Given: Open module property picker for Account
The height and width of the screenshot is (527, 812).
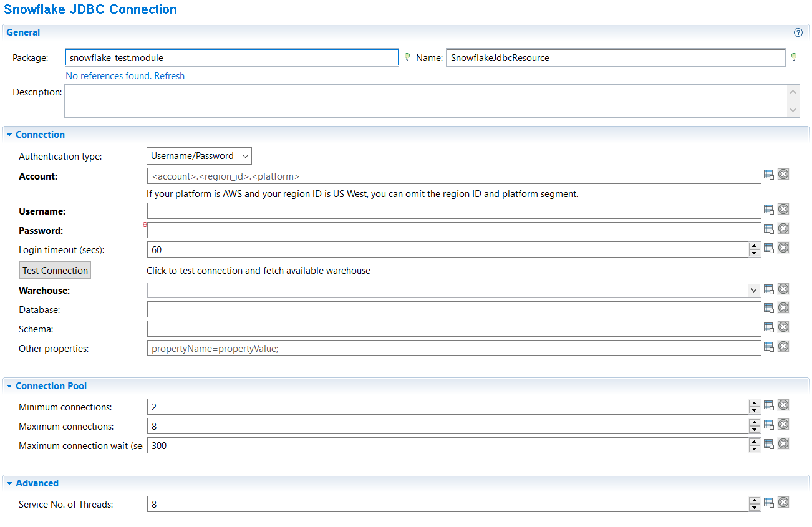Looking at the screenshot, I should click(769, 175).
